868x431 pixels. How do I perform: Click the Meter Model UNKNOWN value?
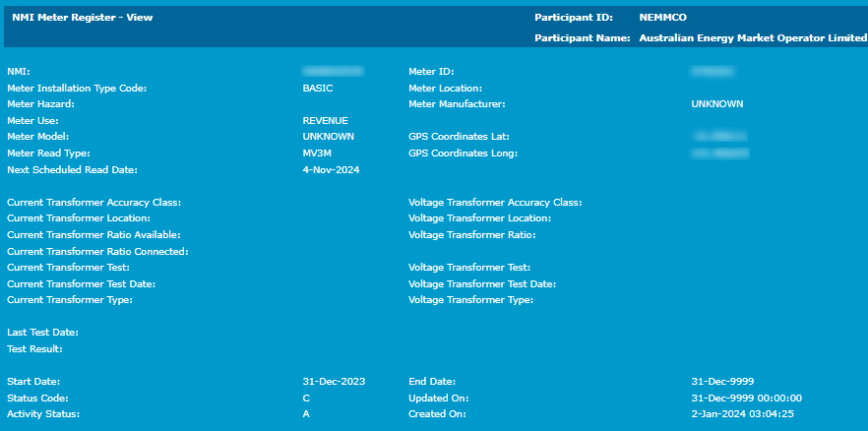tap(328, 137)
